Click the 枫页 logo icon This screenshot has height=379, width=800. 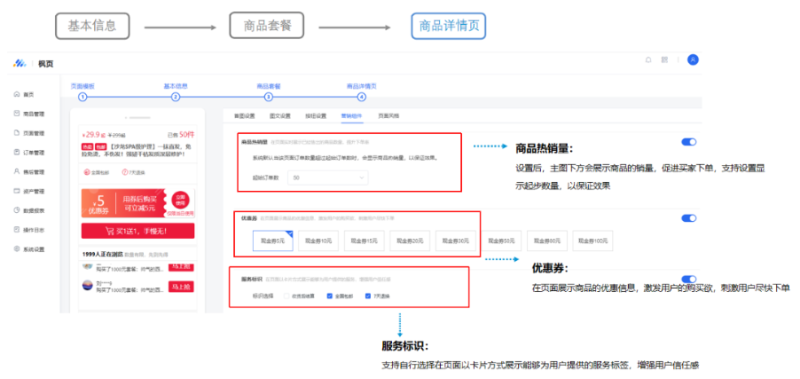click(x=20, y=63)
